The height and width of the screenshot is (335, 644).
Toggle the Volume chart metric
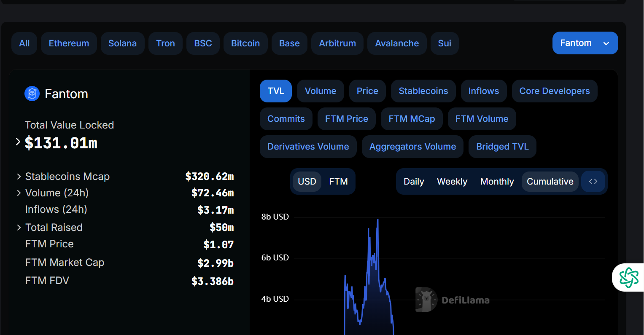[x=321, y=91]
